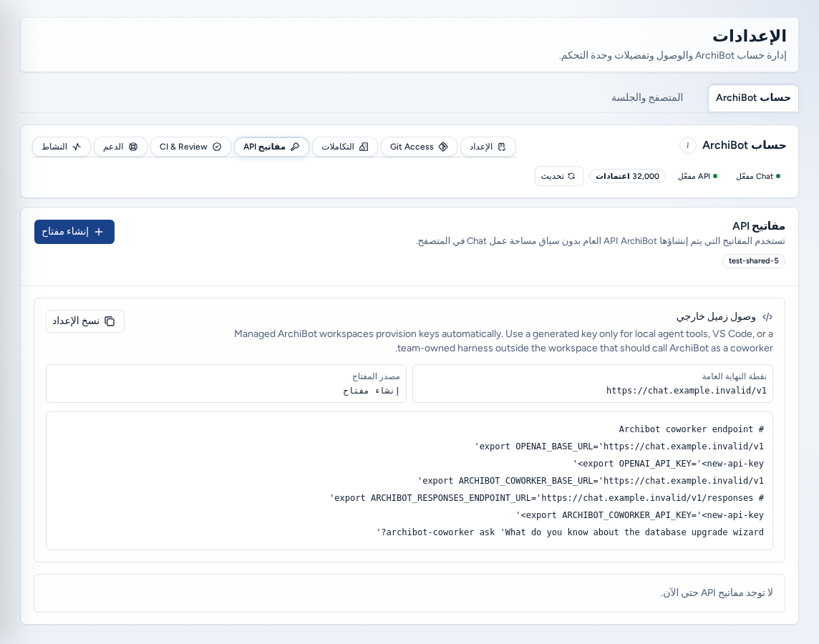Image resolution: width=819 pixels, height=644 pixels.
Task: Click the 32,000 اعتمادات credits badge
Action: [x=627, y=177]
